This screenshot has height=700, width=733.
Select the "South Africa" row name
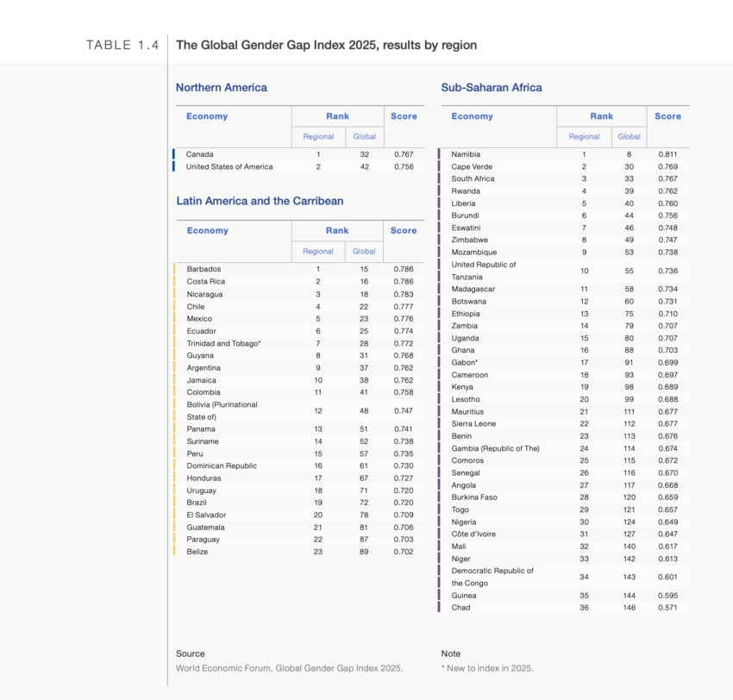[x=473, y=179]
